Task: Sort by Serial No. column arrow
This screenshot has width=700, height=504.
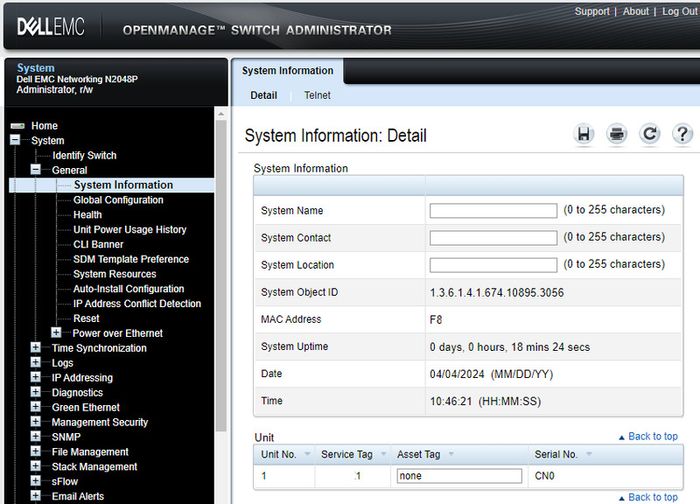Action: 589,454
